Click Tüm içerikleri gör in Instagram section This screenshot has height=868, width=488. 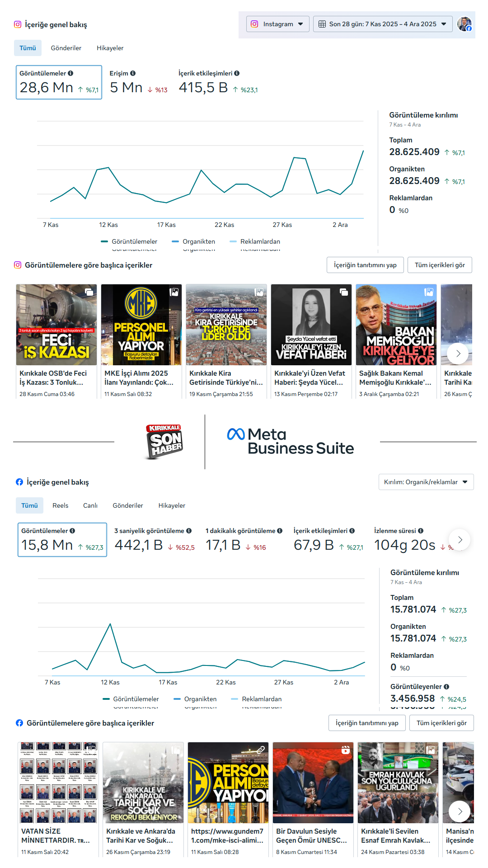(439, 265)
